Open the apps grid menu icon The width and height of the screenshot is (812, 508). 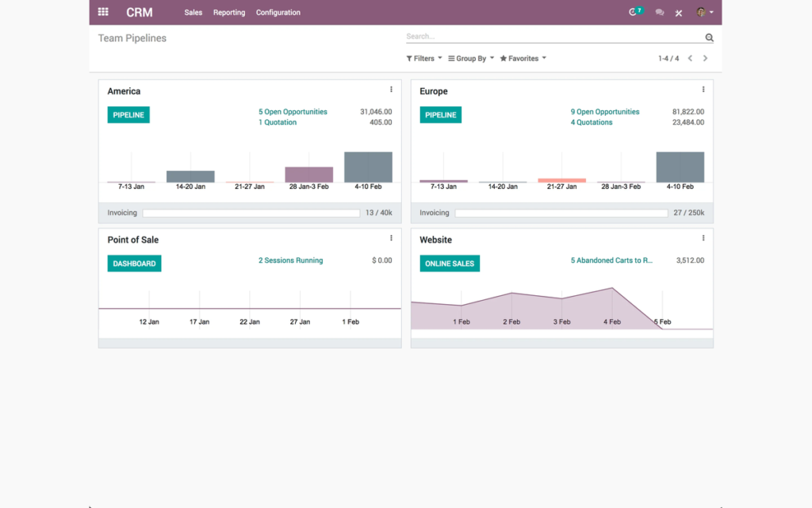tap(103, 12)
